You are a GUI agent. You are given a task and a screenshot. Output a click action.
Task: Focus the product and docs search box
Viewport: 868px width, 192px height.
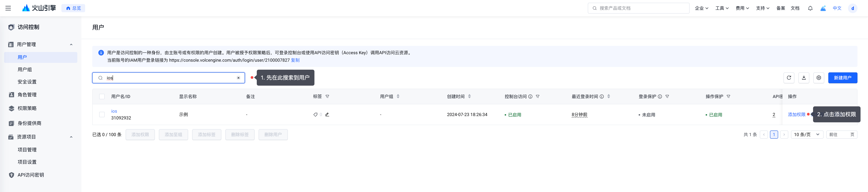pos(639,8)
